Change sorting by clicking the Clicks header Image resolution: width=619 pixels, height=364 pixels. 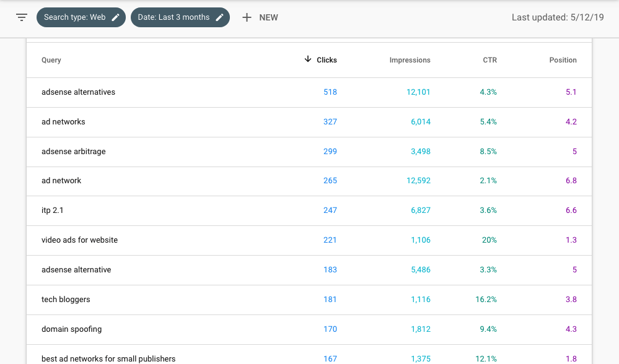pos(327,59)
